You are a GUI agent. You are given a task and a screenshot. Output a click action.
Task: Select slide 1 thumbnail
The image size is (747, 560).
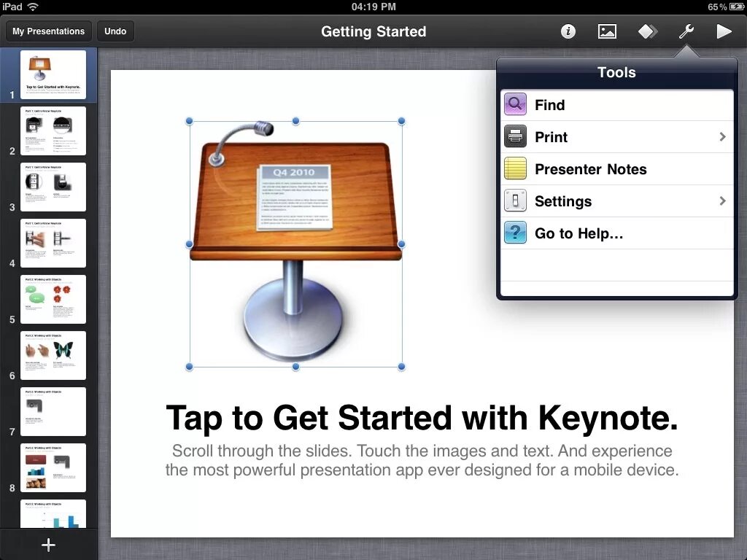pos(53,74)
